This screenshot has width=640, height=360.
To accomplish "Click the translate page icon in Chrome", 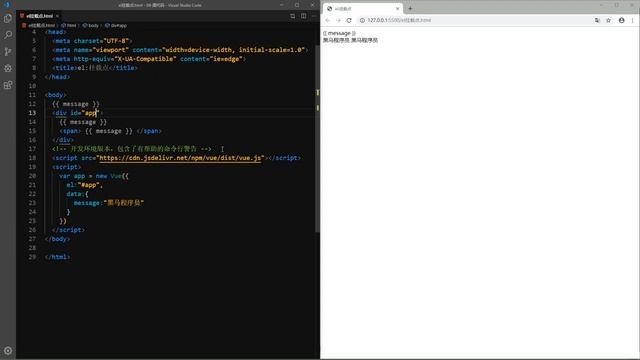I will [597, 20].
